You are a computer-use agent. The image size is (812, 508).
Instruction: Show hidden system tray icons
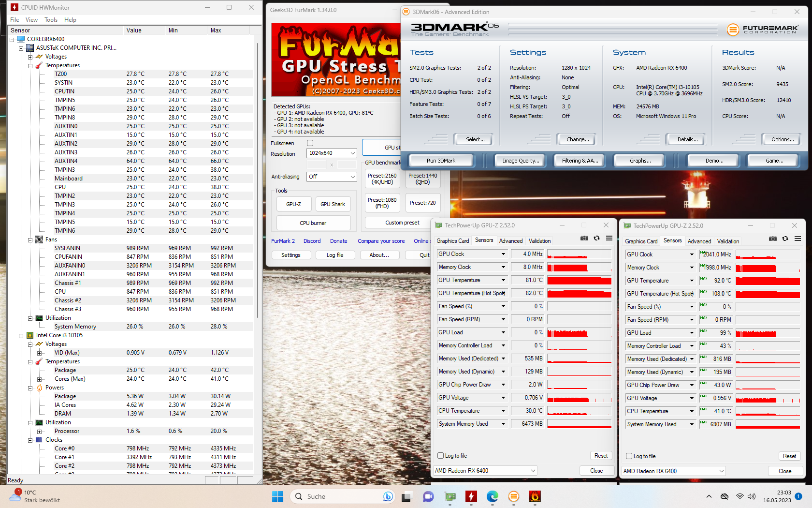pos(709,496)
